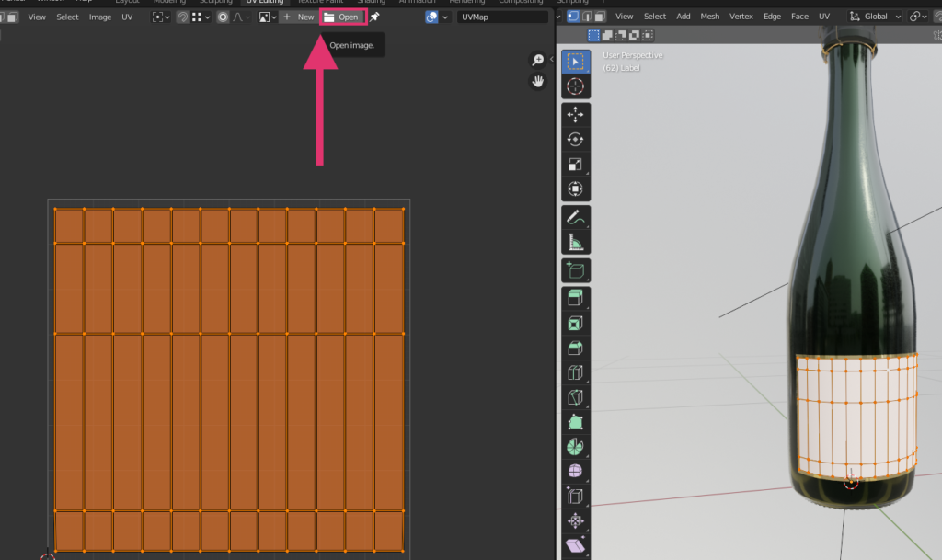942x560 pixels.
Task: Enable face select mode
Action: (600, 17)
